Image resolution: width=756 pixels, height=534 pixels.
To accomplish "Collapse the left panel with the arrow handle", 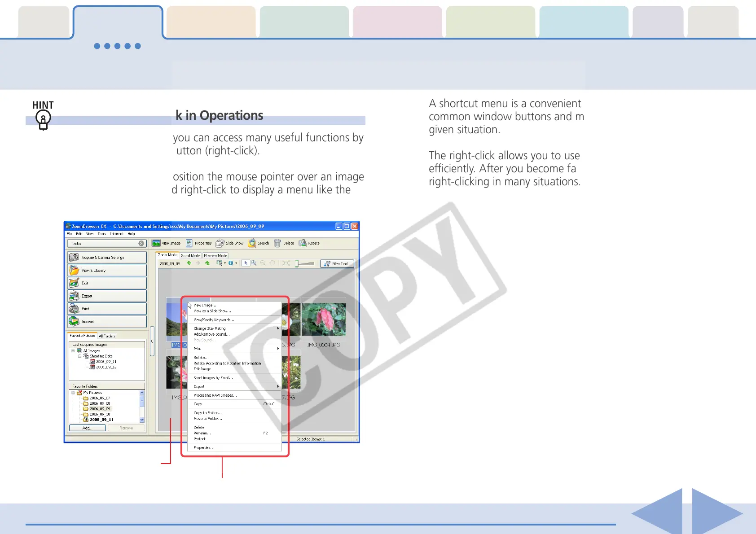I will (152, 341).
